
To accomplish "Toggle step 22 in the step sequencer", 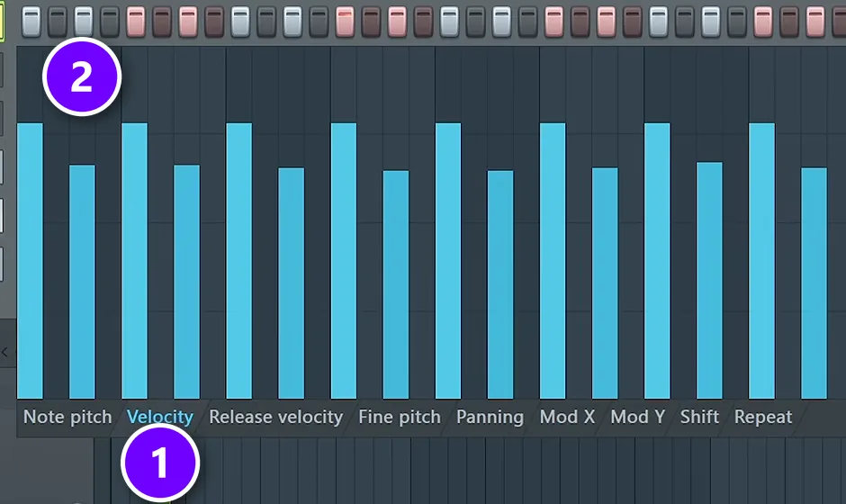I will coord(580,22).
